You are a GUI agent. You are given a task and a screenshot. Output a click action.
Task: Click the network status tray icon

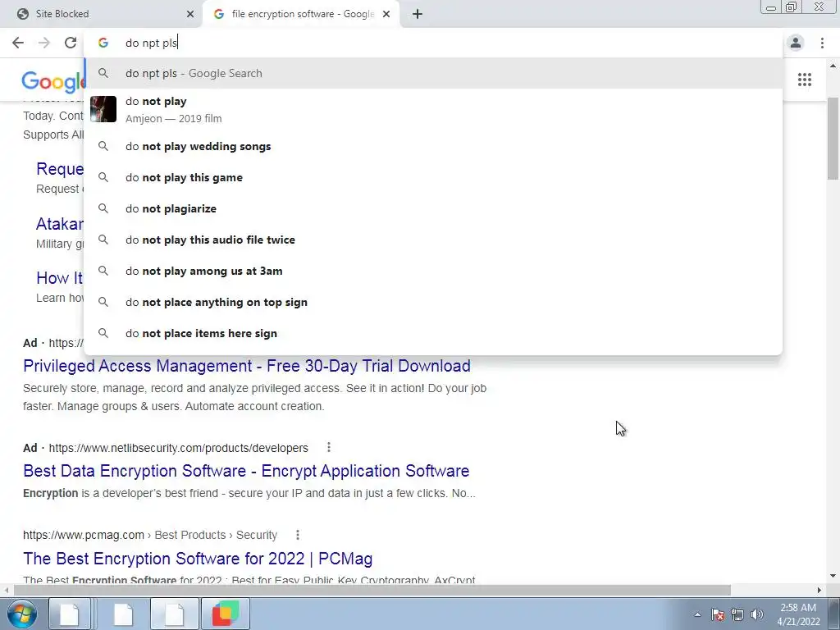tap(737, 614)
